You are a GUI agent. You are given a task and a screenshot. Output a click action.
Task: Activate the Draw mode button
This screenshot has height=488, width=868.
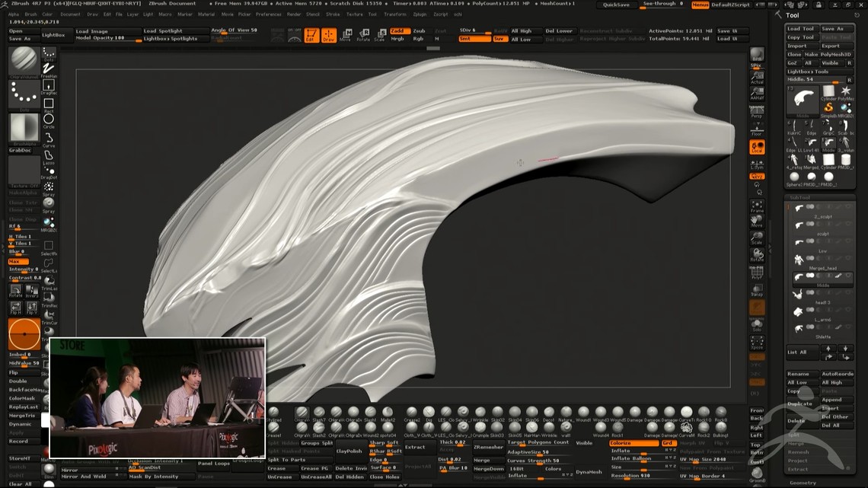pyautogui.click(x=329, y=36)
